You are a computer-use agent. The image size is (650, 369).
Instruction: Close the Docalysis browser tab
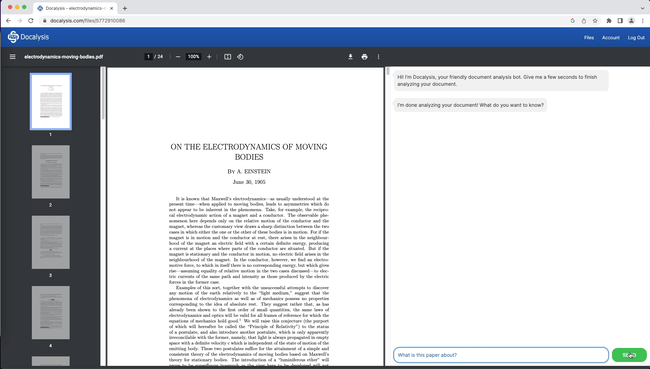coord(112,8)
